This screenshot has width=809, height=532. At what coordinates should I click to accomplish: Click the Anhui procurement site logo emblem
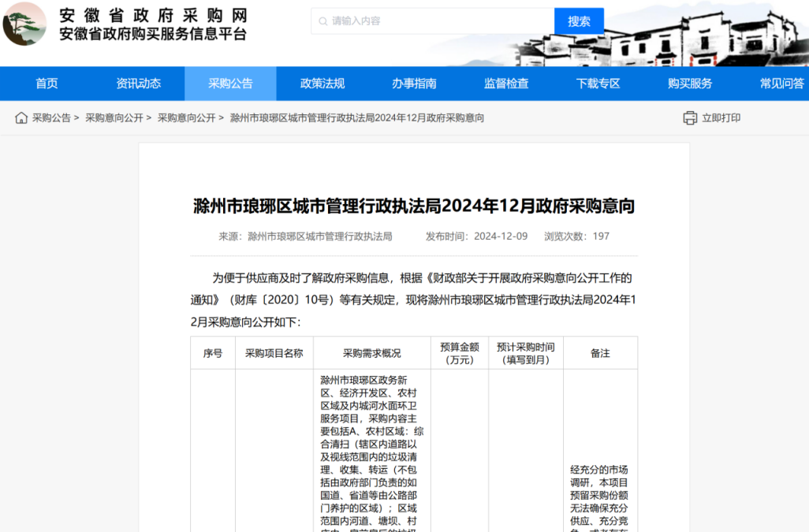[x=24, y=24]
